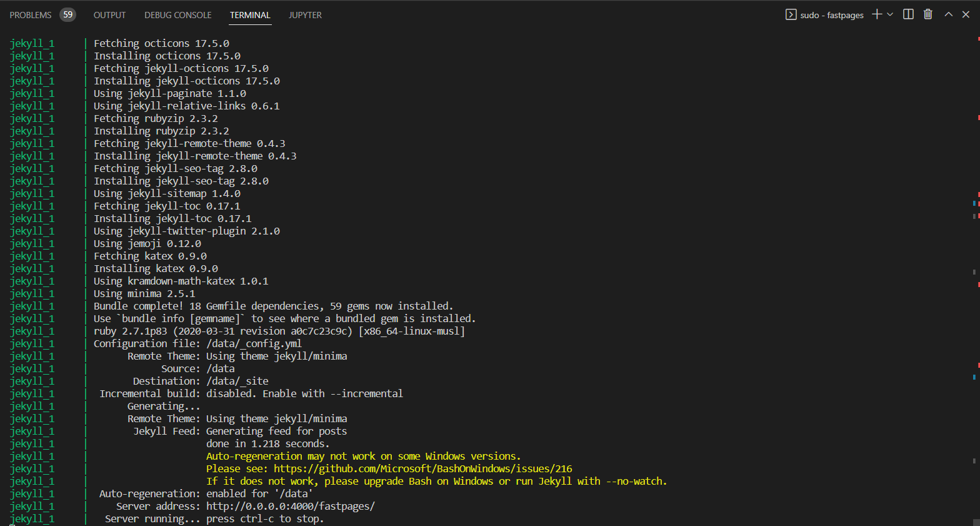Switch to the Problems tab
Screen dimensions: 980x526
click(31, 15)
